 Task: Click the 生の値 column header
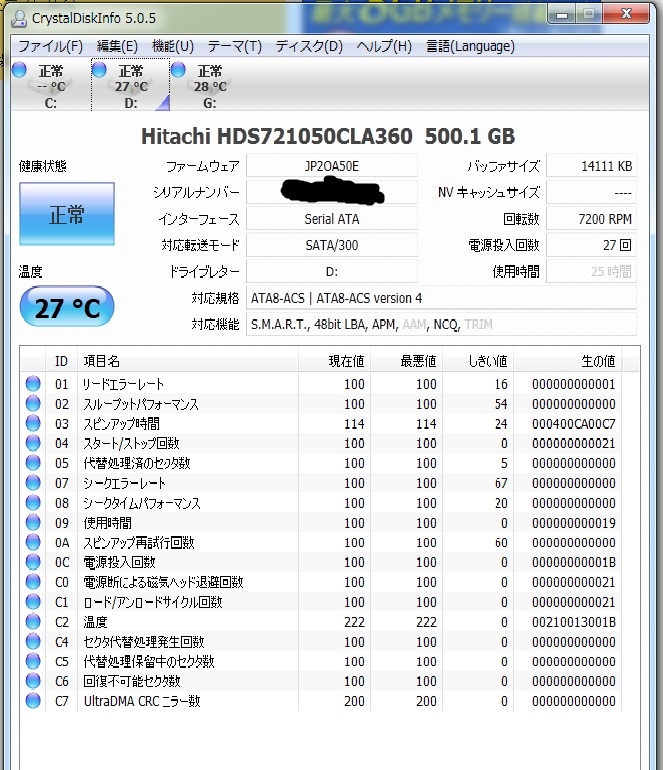click(567, 361)
